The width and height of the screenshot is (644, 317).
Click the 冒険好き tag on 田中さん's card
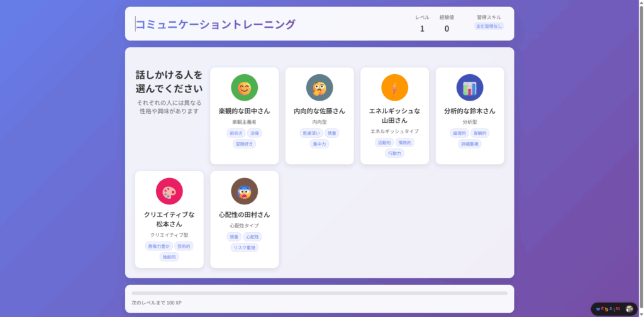pos(244,144)
